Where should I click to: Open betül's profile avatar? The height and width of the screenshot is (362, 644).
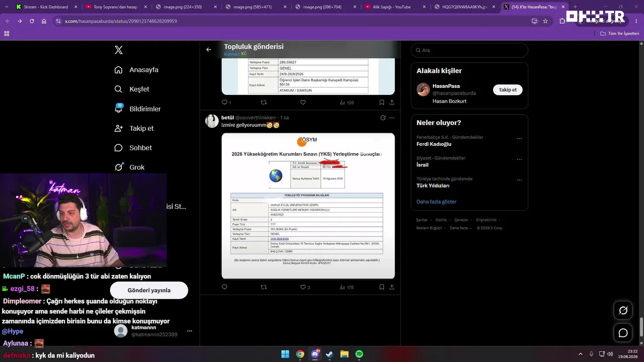[212, 121]
